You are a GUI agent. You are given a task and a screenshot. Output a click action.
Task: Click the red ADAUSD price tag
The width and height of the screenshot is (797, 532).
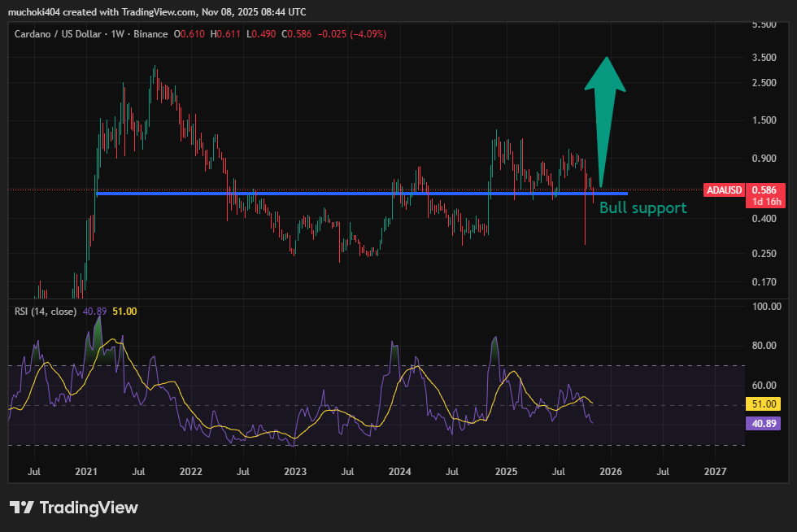(x=724, y=190)
